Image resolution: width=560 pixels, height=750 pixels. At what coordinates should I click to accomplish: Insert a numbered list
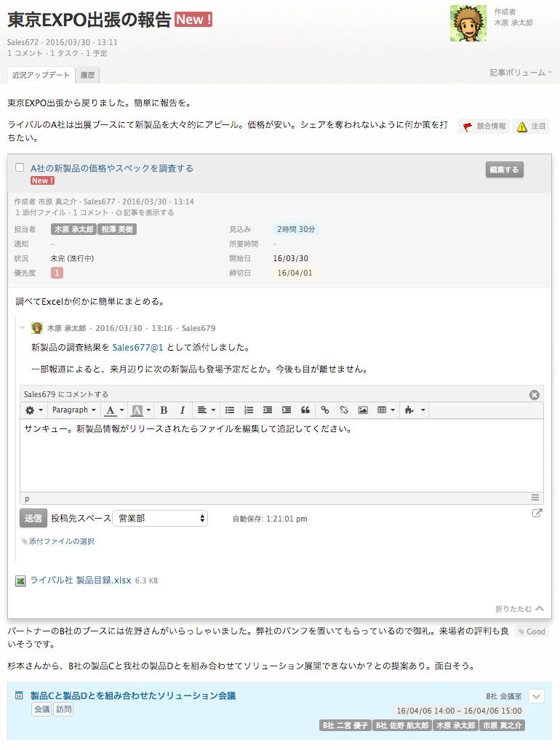[249, 410]
